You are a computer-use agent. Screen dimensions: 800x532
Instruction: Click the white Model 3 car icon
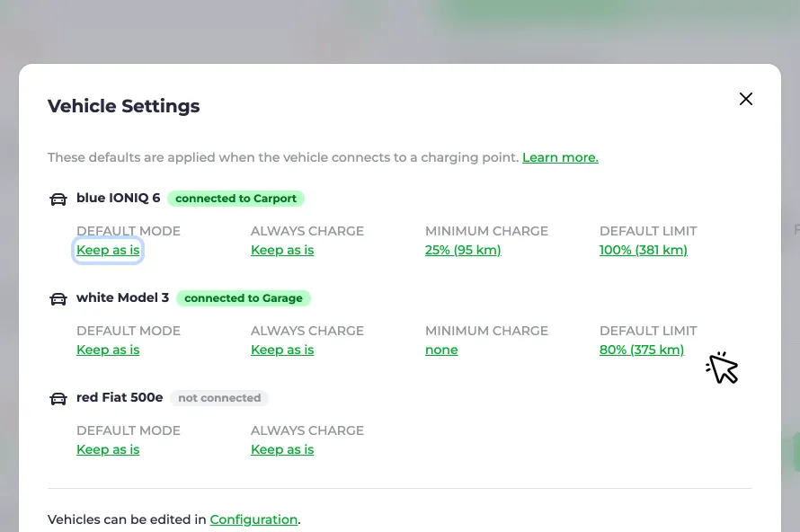pos(58,299)
